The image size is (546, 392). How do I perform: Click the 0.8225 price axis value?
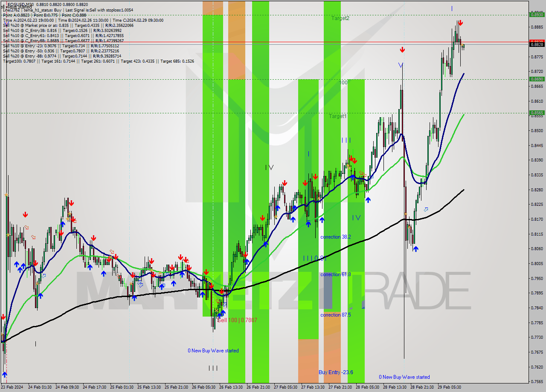coord(537,205)
